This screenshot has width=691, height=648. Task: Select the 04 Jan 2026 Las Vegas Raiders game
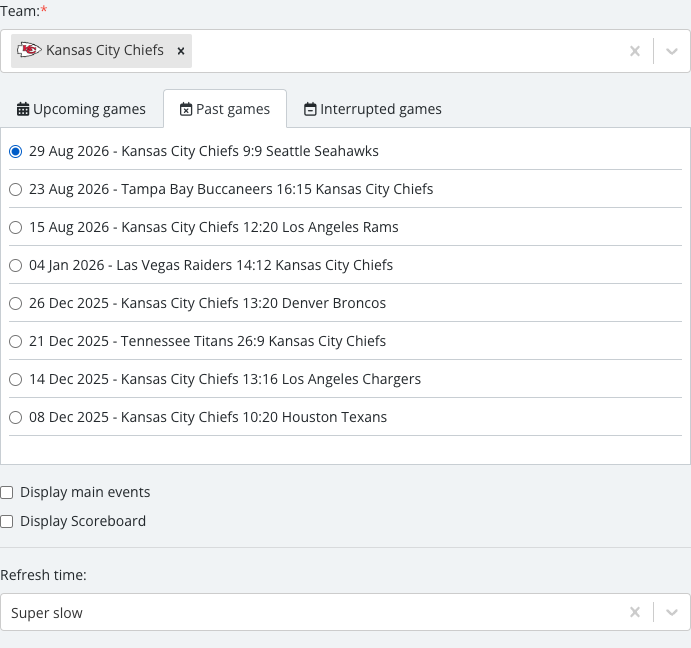point(15,265)
